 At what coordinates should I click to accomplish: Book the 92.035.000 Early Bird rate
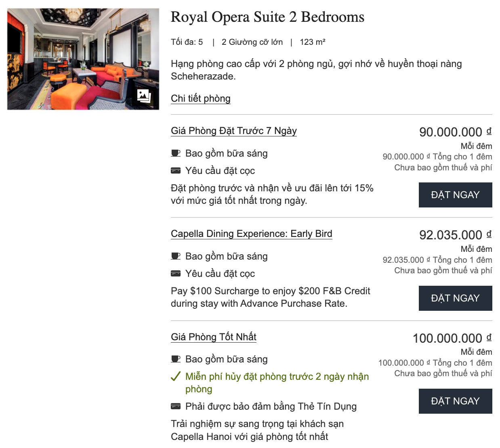(x=455, y=298)
